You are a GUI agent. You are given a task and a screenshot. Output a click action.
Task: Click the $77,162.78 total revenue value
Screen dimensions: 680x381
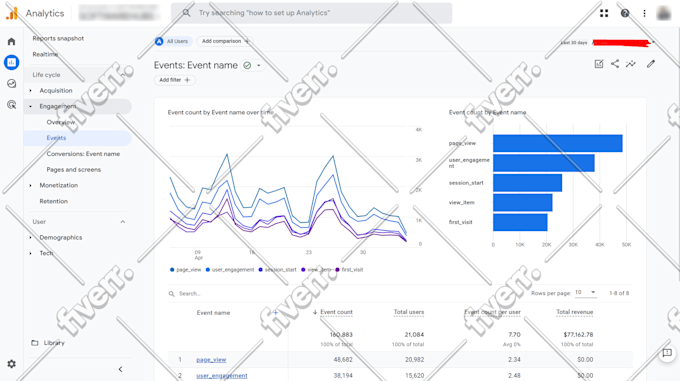[x=578, y=335]
